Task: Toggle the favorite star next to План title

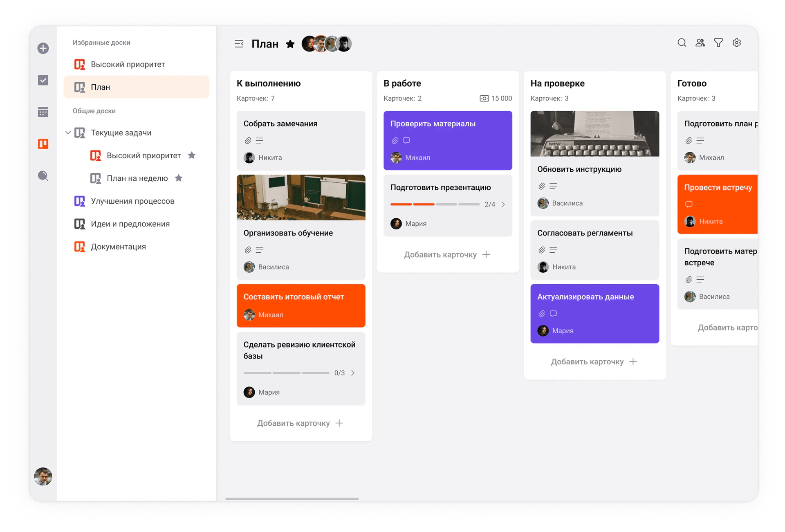Action: point(290,44)
